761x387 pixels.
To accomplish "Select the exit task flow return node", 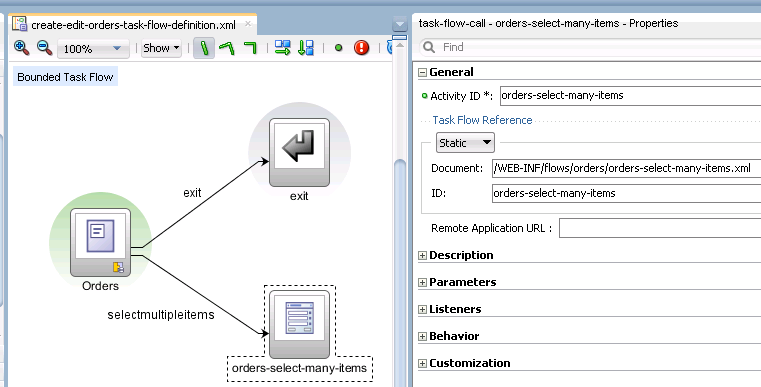I will coord(299,152).
